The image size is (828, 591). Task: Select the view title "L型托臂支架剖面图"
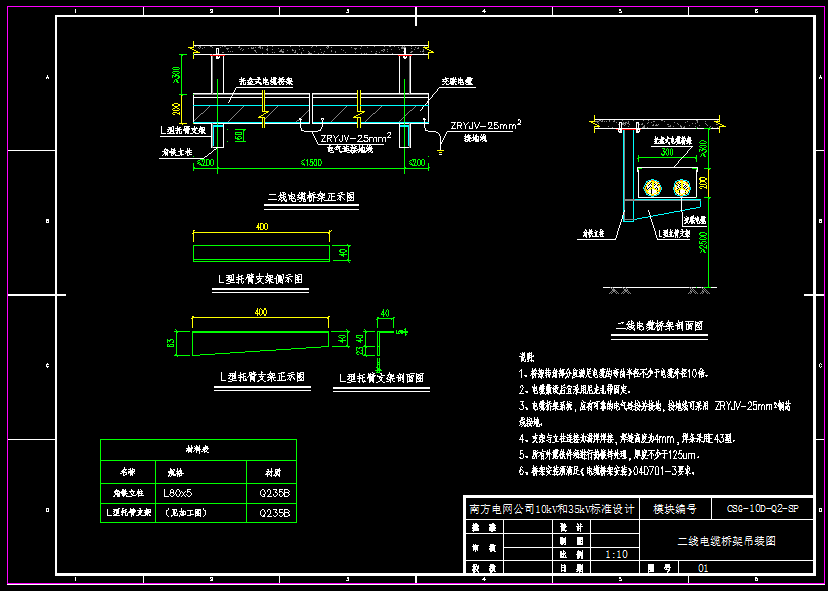[381, 378]
